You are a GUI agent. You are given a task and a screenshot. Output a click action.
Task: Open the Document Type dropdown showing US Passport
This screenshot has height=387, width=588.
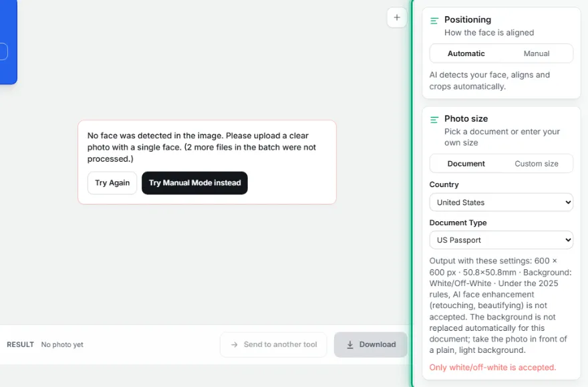[x=501, y=240]
